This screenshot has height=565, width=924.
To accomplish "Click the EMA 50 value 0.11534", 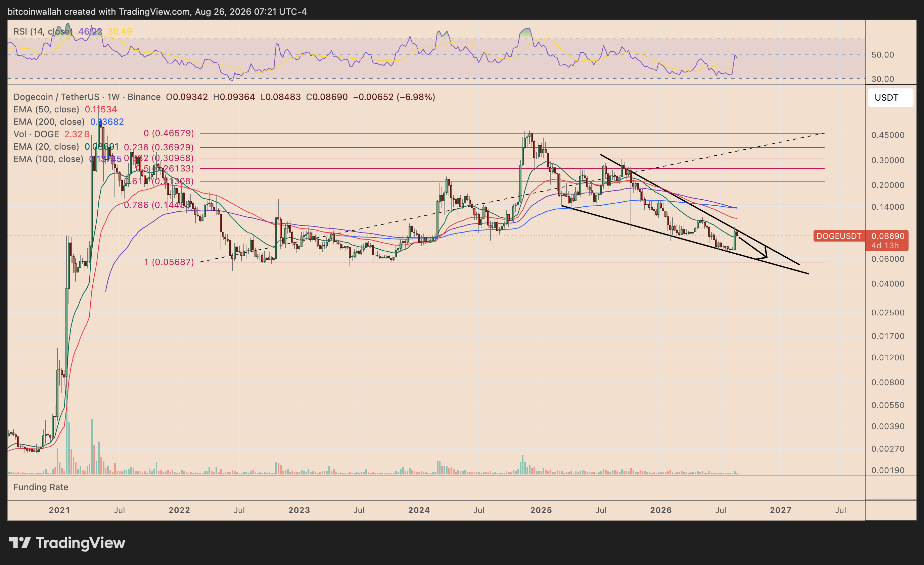I will click(101, 109).
